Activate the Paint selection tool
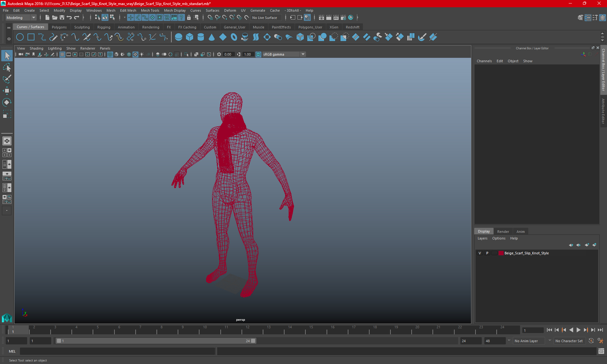The image size is (607, 364). 7,79
